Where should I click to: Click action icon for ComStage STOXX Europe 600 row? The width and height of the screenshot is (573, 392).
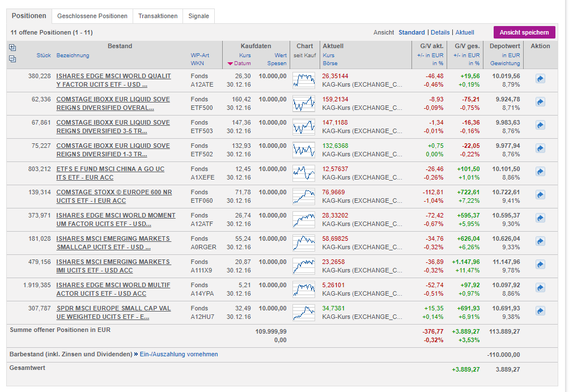tap(540, 195)
